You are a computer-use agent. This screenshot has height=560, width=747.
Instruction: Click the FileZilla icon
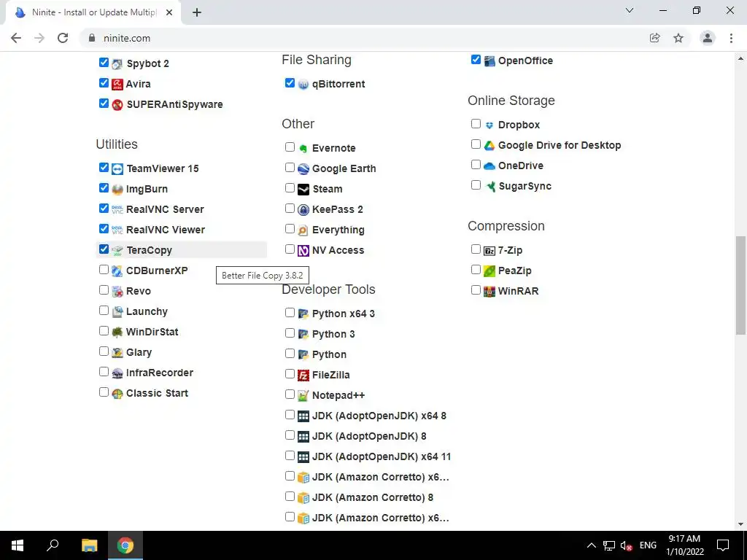pyautogui.click(x=303, y=376)
